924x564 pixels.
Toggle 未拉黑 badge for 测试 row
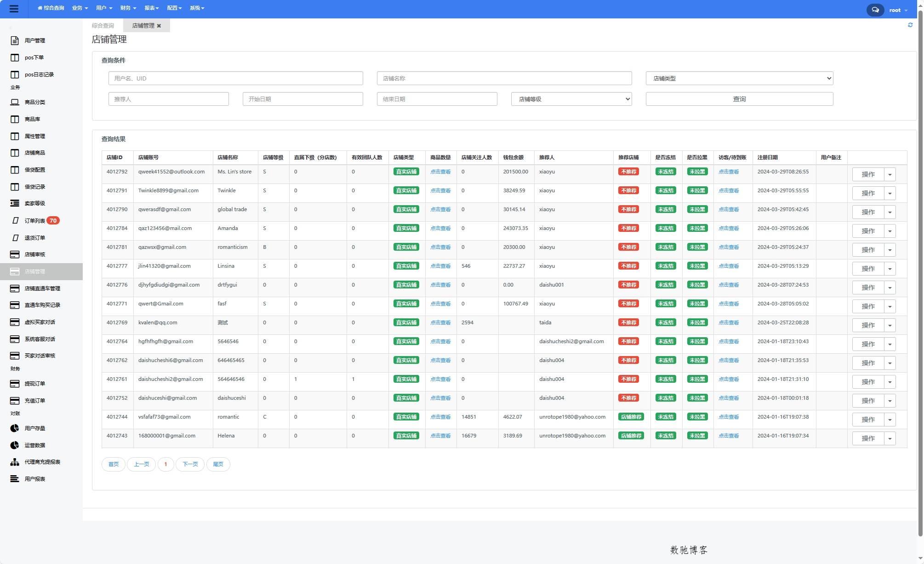[x=697, y=322]
